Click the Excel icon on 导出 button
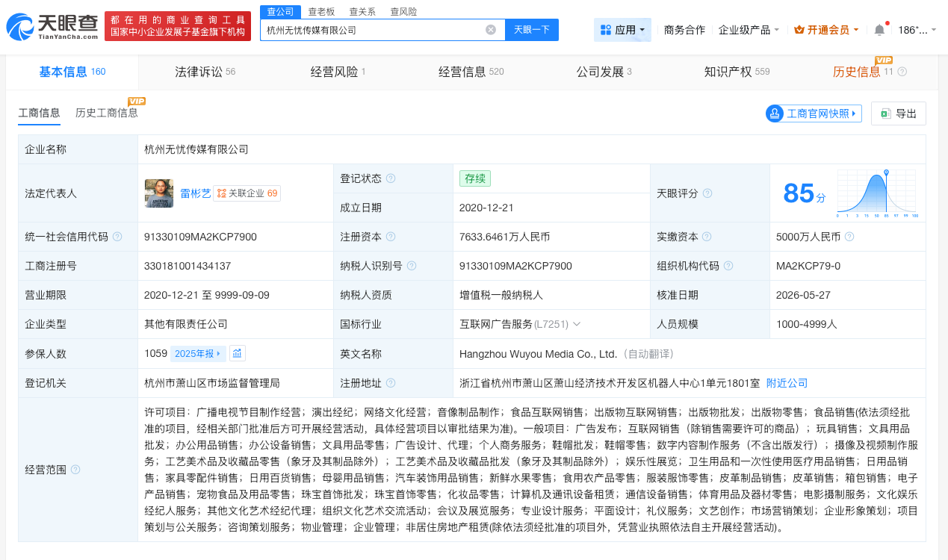Screen dimensions: 948x560 tap(885, 113)
